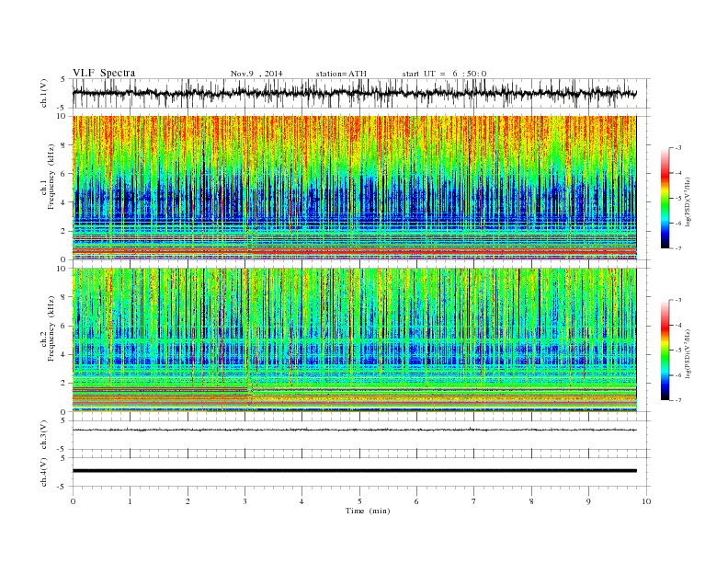This screenshot has height=563, width=728.
Task: Click the ch.3 voltage trace line
Action: click(x=354, y=430)
